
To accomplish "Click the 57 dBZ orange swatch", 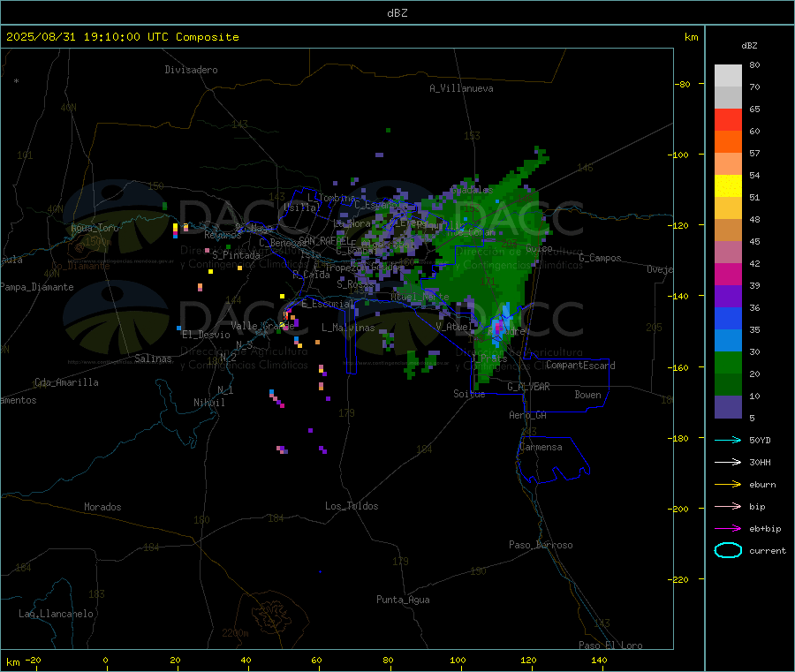I will 728,142.
